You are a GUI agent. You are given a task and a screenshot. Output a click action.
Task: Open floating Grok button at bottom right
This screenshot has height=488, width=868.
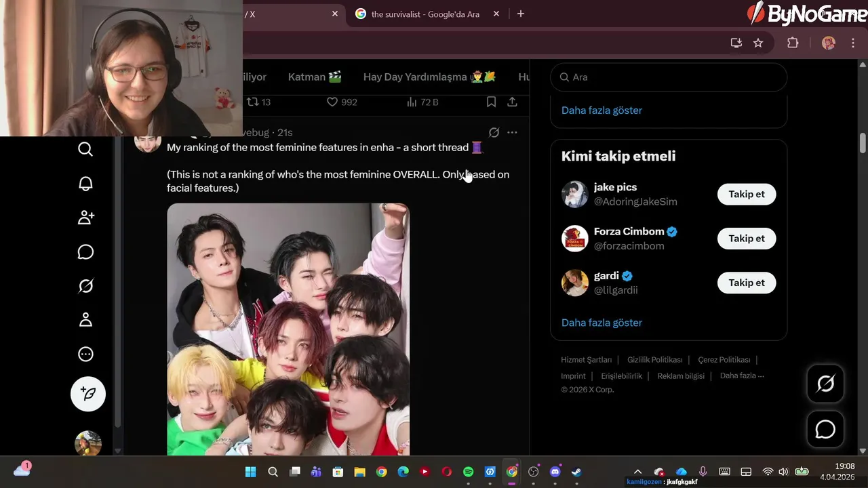[825, 384]
